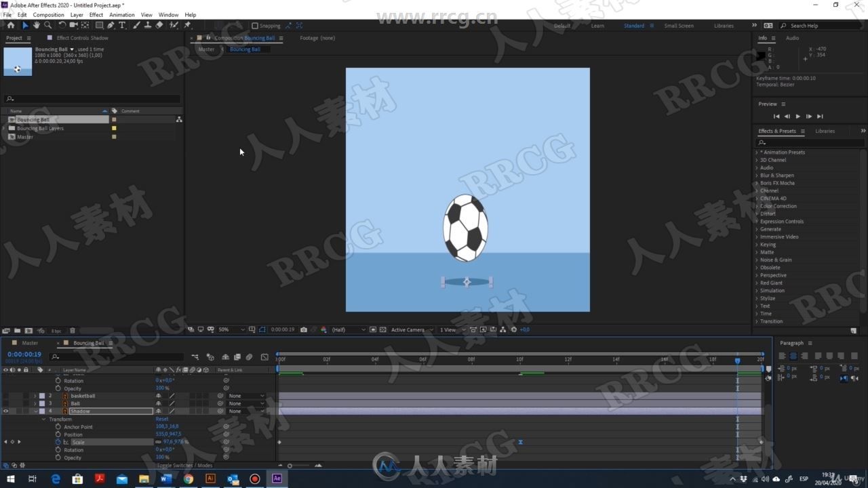868x488 pixels.
Task: Toggle visibility of Ball layer
Action: 5,403
